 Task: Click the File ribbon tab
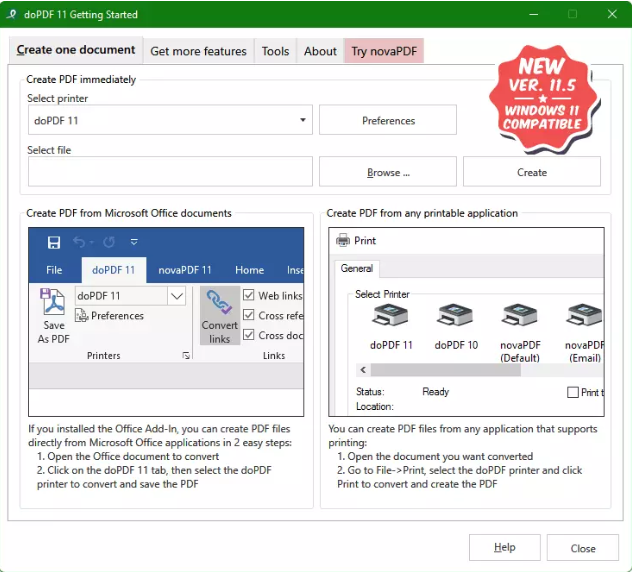click(x=54, y=270)
